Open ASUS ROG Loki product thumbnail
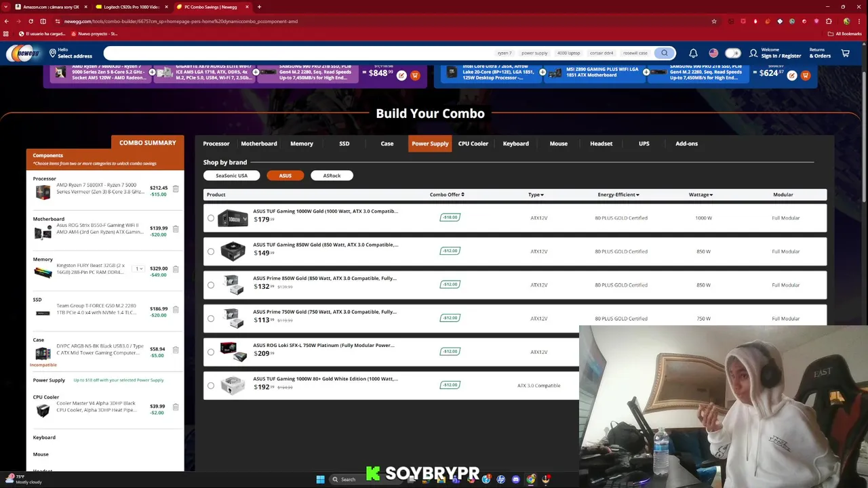 233,352
